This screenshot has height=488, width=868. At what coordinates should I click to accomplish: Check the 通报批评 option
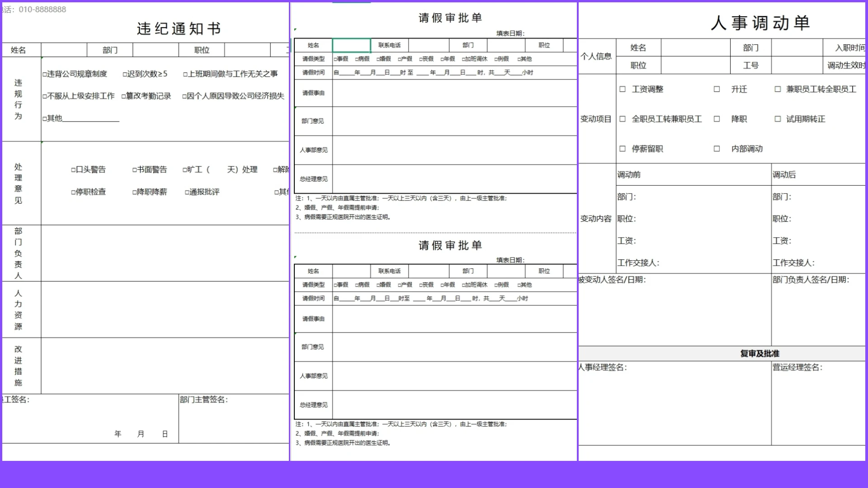[x=187, y=192]
